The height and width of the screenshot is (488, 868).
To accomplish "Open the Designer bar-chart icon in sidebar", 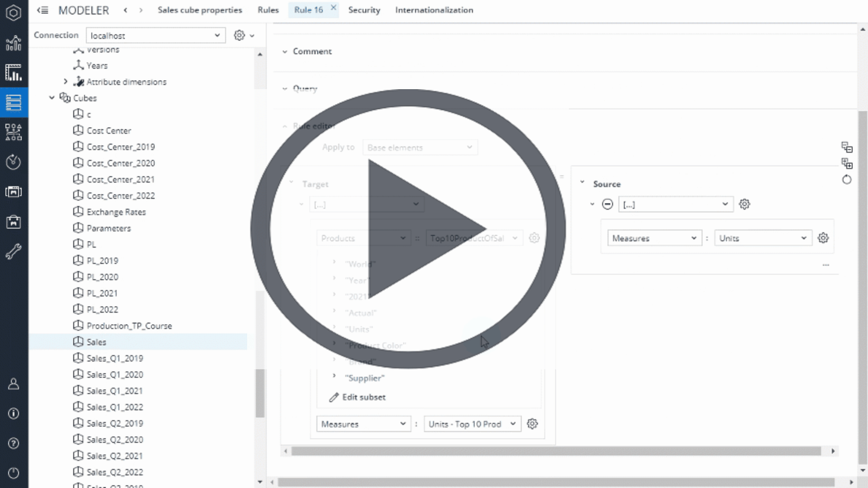I will 13,72.
